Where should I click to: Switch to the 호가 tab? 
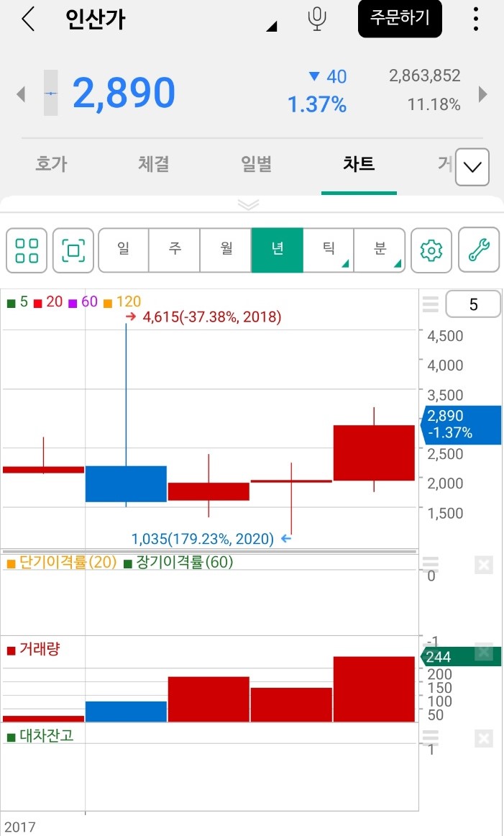pos(51,164)
